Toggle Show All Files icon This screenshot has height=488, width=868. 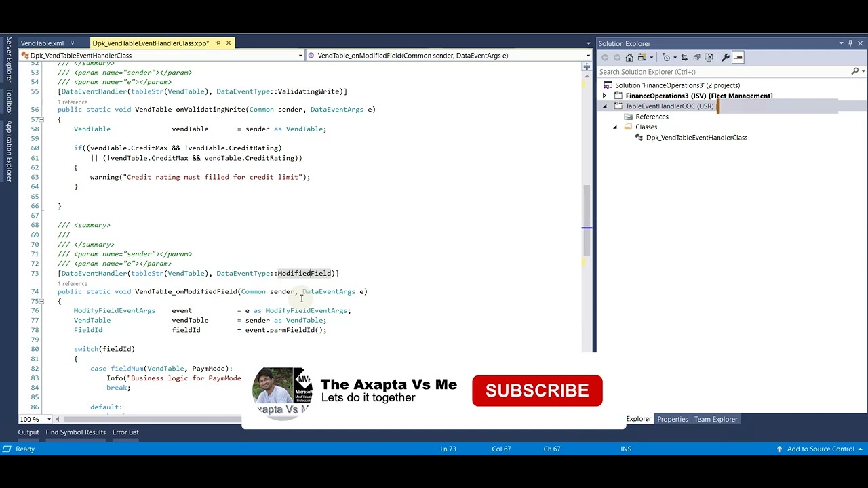pyautogui.click(x=709, y=58)
